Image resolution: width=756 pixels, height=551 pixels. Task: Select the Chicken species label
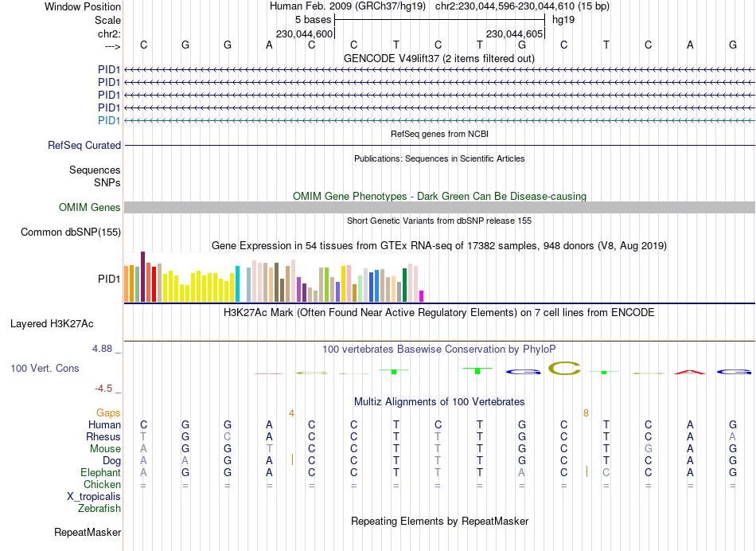(102, 484)
